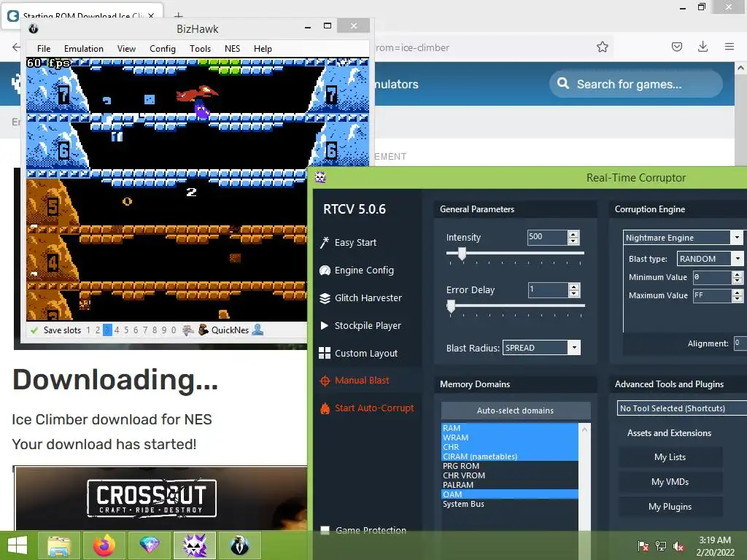
Task: Select CHR VROM memory domain
Action: (x=510, y=475)
